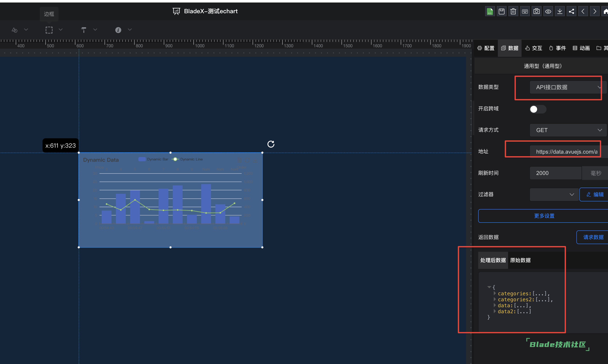608x364 pixels.
Task: Click the trash can delete icon
Action: [513, 11]
